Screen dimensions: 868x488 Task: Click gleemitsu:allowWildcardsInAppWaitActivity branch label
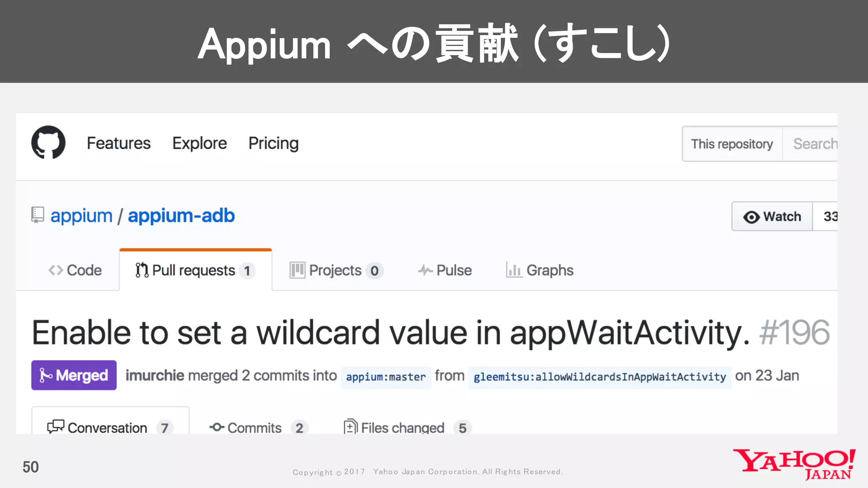(x=600, y=377)
